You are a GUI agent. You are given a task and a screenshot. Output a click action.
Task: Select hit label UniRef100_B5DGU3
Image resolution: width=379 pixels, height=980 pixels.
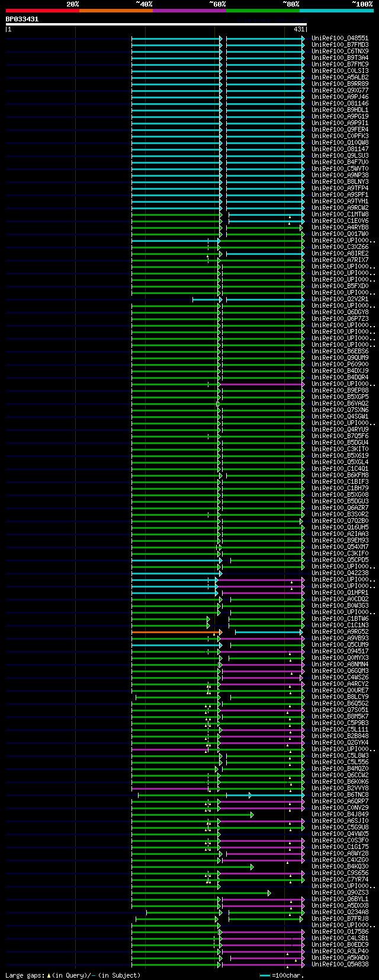(x=340, y=502)
